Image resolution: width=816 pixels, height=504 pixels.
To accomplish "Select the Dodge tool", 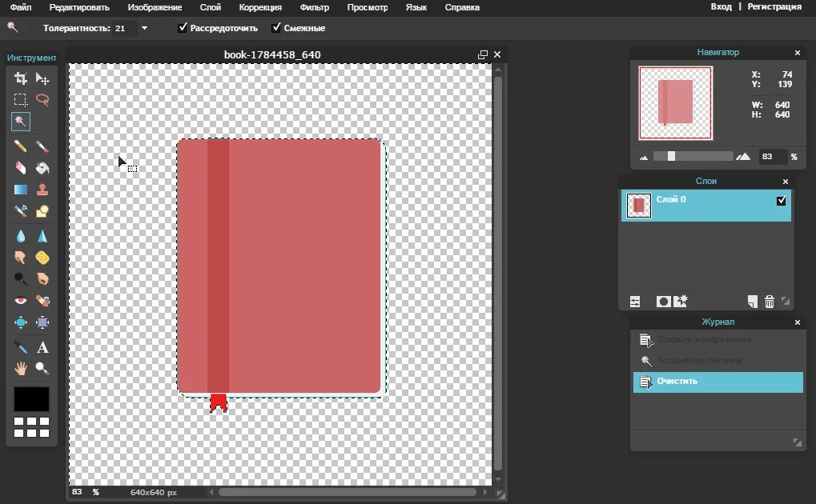I will coord(20,278).
